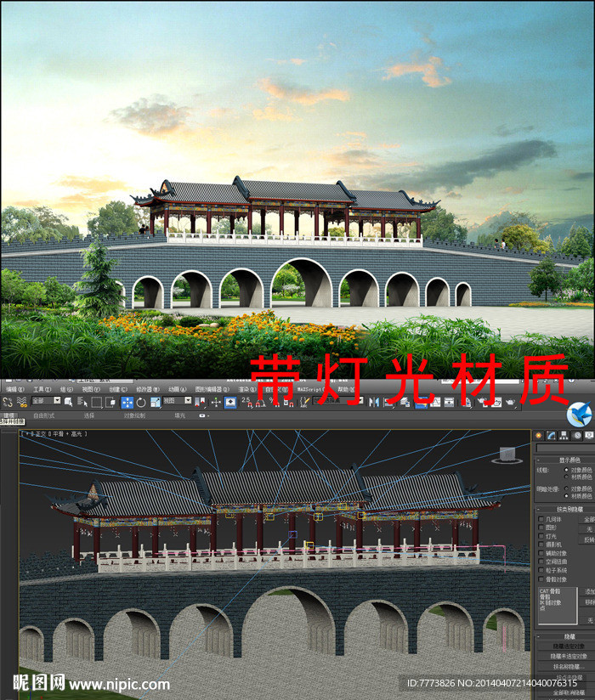Image resolution: width=595 pixels, height=700 pixels.
Task: Activate the Select and Scale tool
Action: (156, 402)
